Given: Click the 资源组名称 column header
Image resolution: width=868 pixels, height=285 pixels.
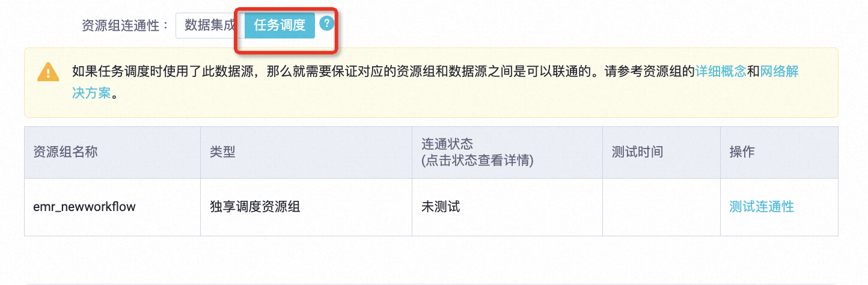Looking at the screenshot, I should pyautogui.click(x=66, y=152).
